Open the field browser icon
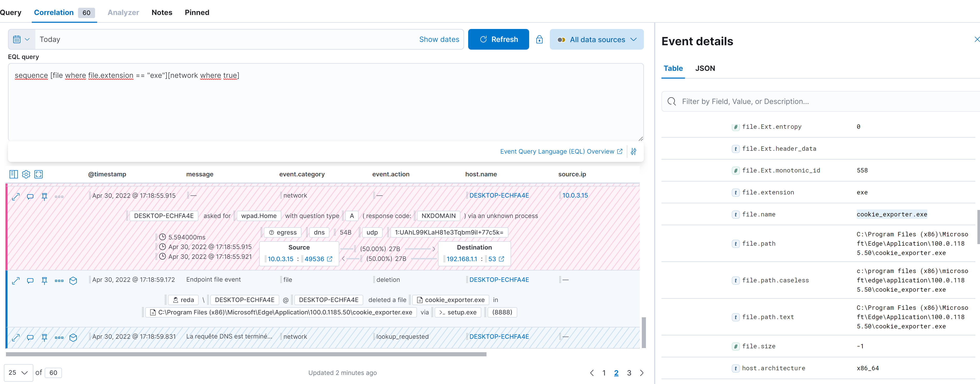The width and height of the screenshot is (980, 384). click(13, 174)
